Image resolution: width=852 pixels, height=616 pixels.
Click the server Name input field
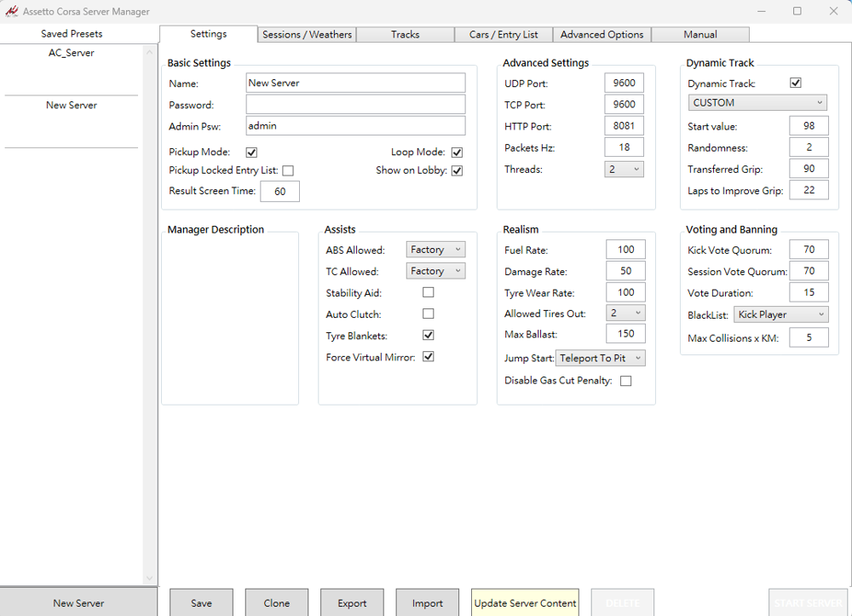(x=355, y=83)
